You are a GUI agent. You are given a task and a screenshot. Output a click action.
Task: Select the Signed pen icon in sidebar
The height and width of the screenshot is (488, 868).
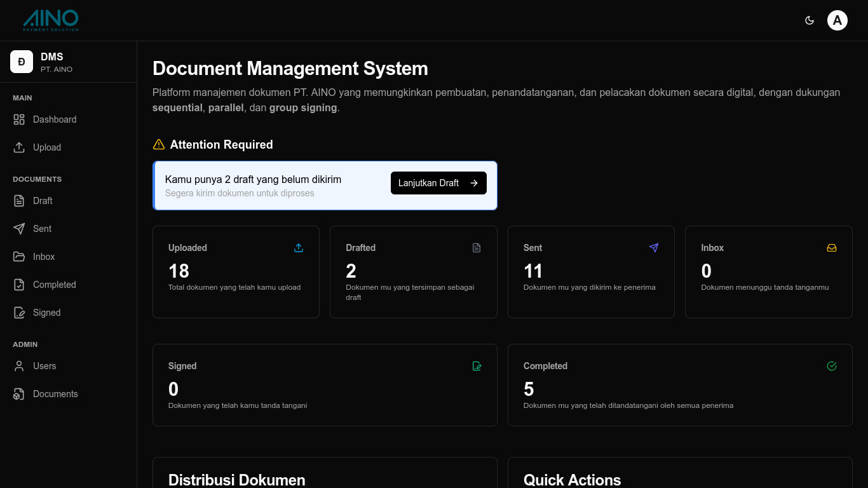tap(19, 312)
